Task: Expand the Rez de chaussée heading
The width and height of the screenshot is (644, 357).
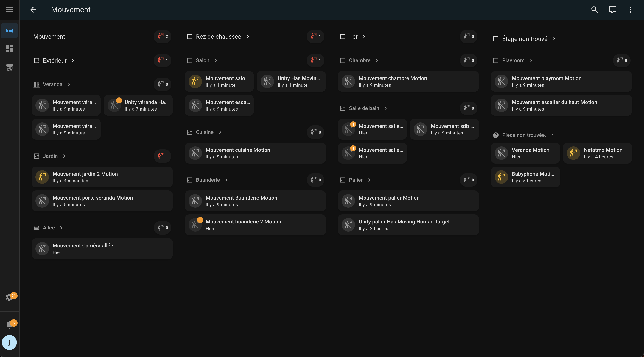Action: pos(218,36)
